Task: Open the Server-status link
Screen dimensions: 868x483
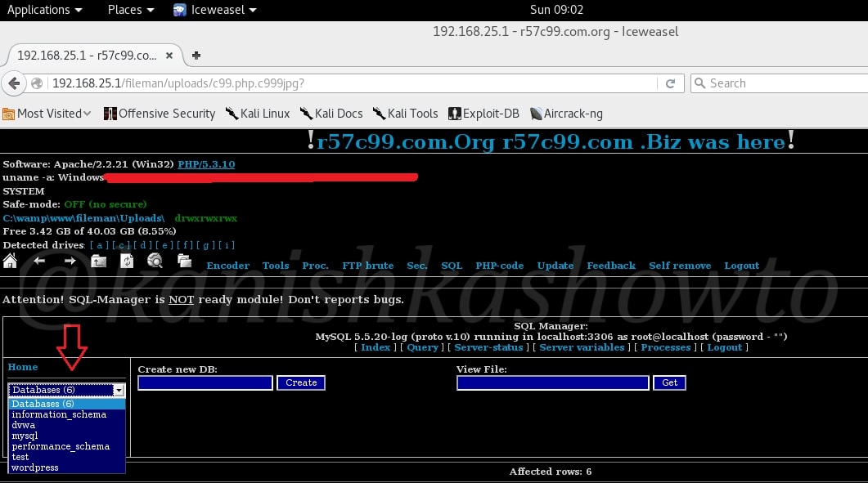Action: [x=488, y=347]
